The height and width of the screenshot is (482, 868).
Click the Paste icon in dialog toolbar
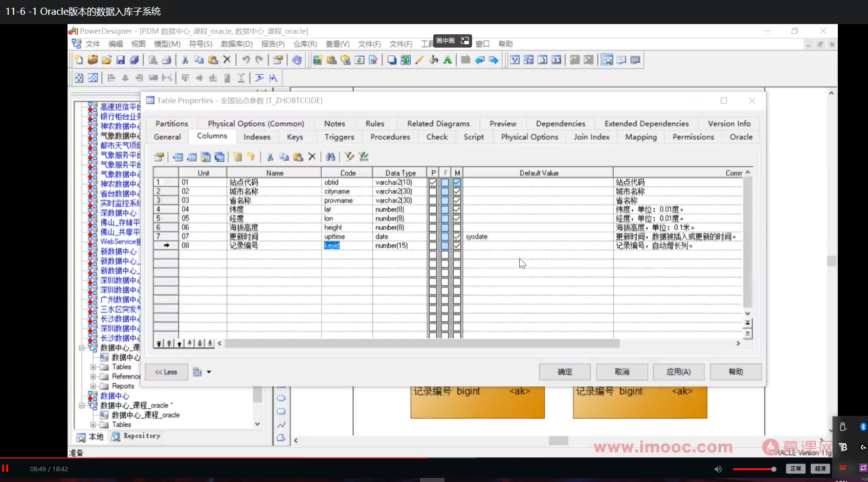(x=298, y=157)
